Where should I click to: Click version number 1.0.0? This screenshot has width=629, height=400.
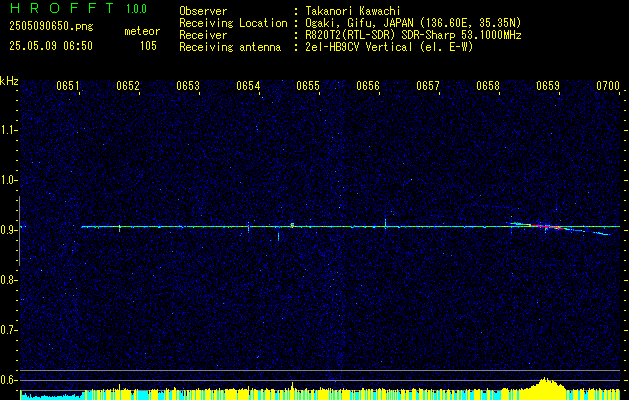136,9
